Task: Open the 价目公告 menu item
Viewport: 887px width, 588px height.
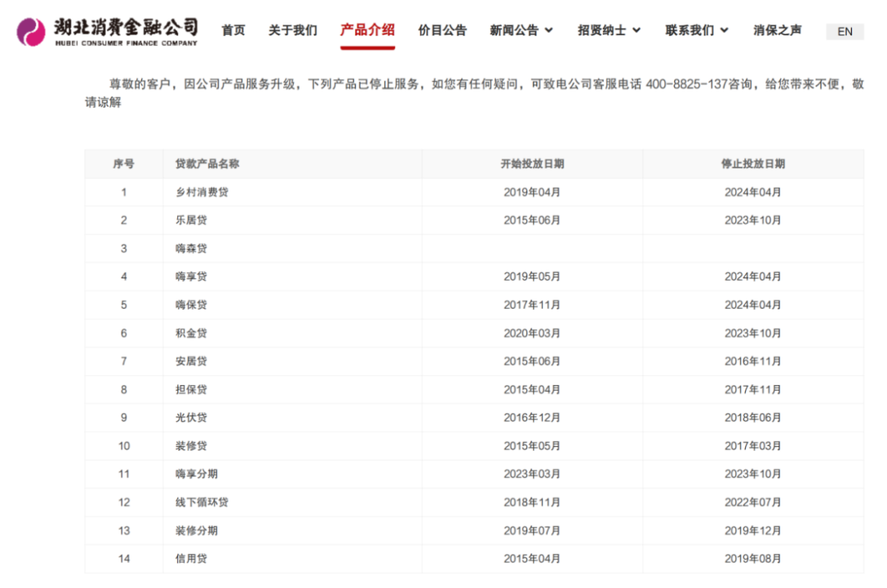Action: coord(443,30)
